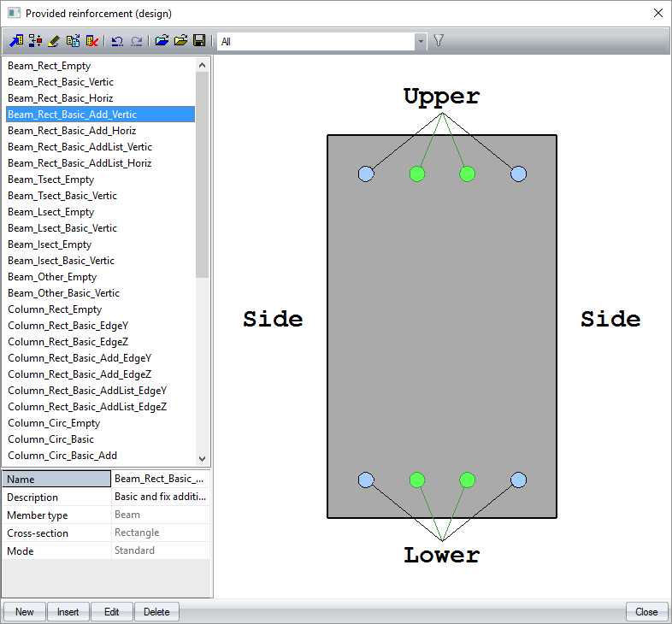Pick Beam_Lsect_Empty from the list
The image size is (672, 624).
click(x=101, y=212)
